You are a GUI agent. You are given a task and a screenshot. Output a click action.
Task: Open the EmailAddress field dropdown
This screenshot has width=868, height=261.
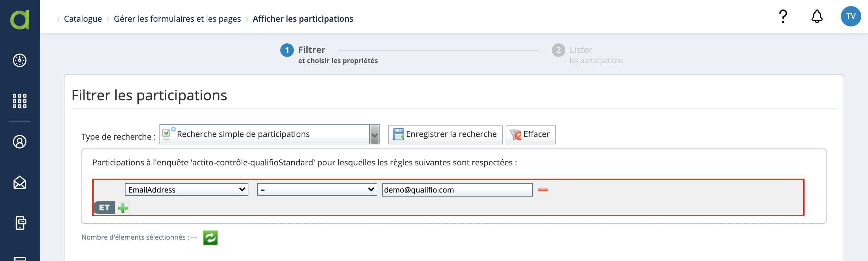coord(187,189)
